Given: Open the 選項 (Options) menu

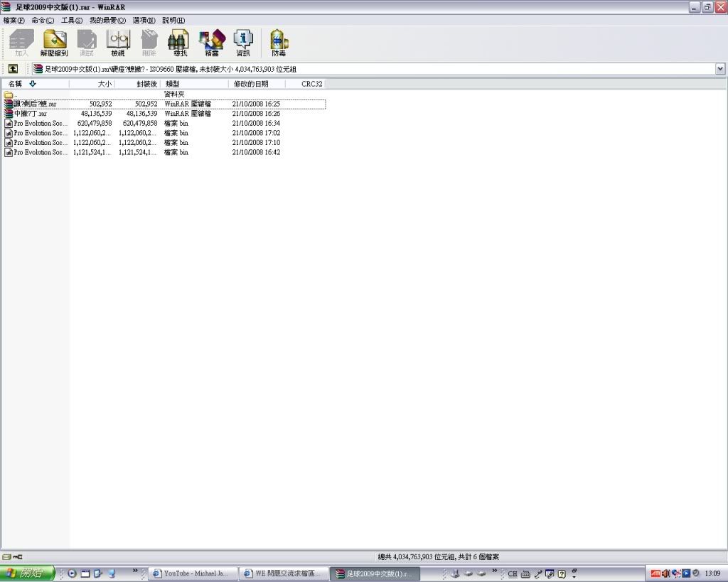Looking at the screenshot, I should [144, 21].
